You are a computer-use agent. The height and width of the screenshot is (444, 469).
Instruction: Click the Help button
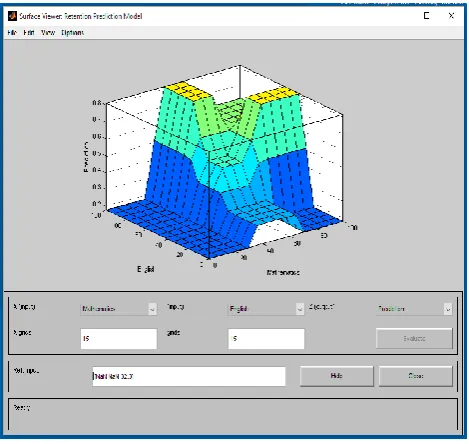pos(337,376)
